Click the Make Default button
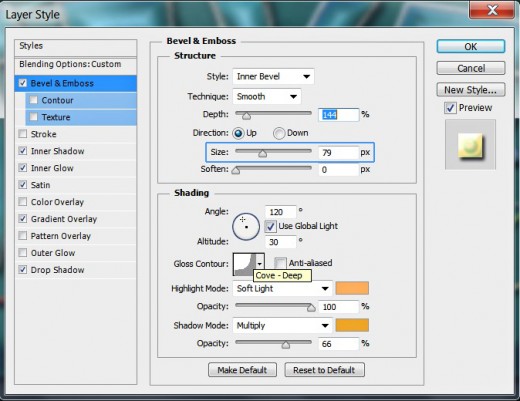 [x=242, y=370]
